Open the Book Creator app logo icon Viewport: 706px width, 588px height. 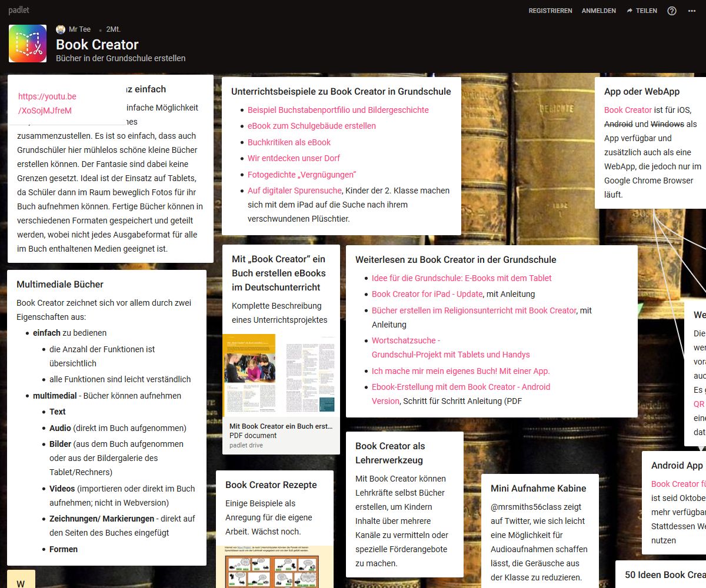28,44
